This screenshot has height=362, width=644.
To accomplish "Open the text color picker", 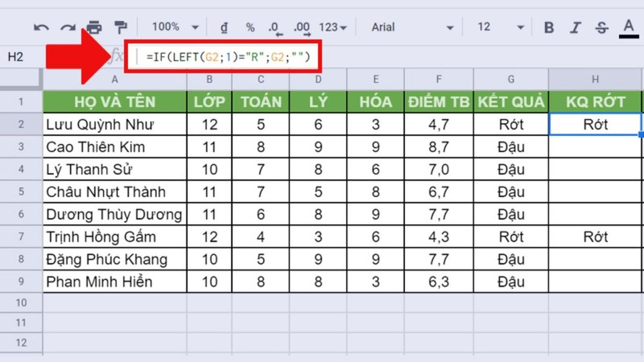I will click(x=629, y=27).
